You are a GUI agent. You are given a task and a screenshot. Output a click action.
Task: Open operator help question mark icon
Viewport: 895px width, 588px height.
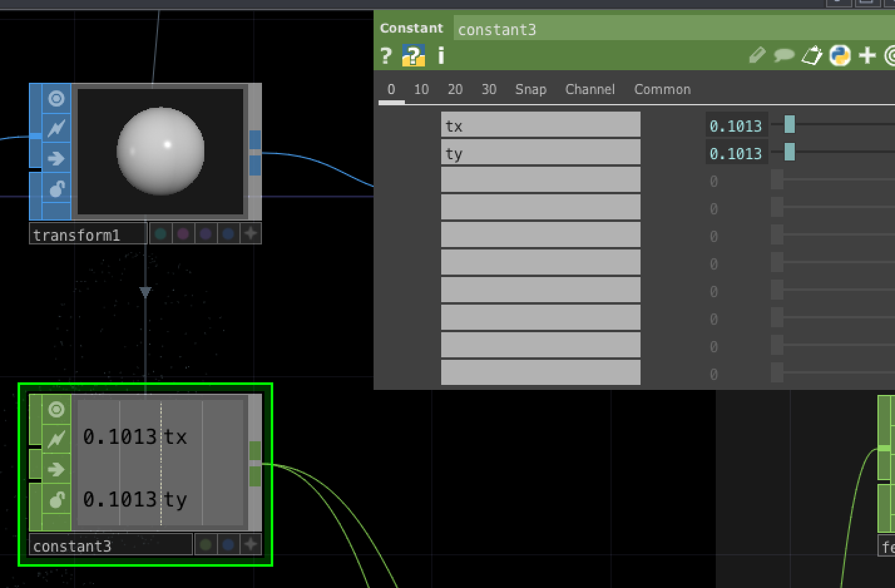click(x=386, y=56)
